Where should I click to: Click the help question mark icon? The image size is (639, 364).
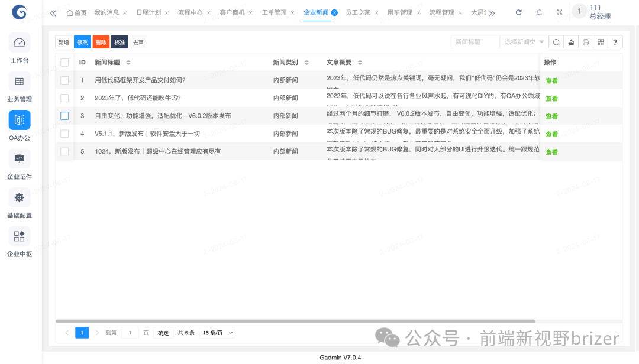pos(614,42)
